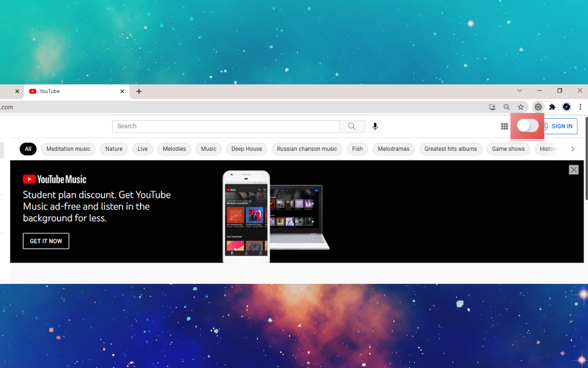
Task: Select the Music chip
Action: pyautogui.click(x=209, y=149)
